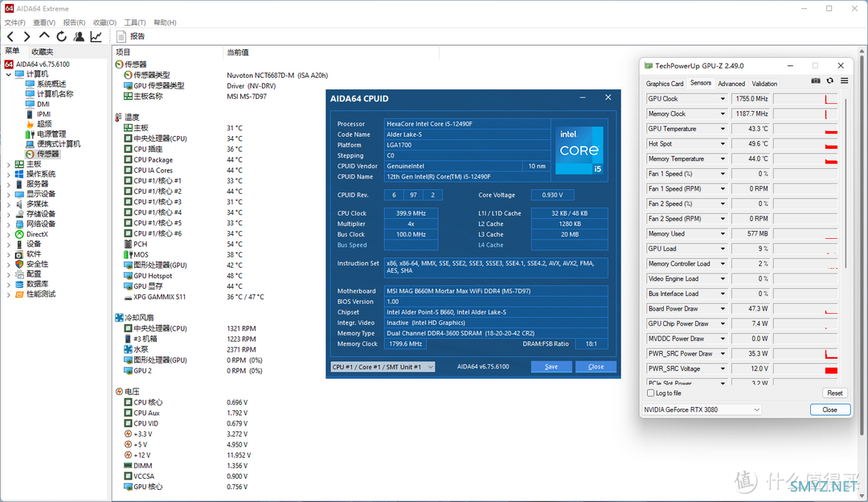Image resolution: width=868 pixels, height=502 pixels.
Task: Open the GPU Temperature sensor dropdown
Action: [x=723, y=129]
